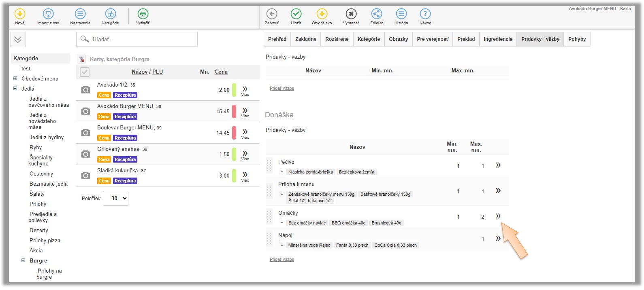Click red status indicator for Avokádo Burger MENU
644x290 pixels.
point(234,111)
